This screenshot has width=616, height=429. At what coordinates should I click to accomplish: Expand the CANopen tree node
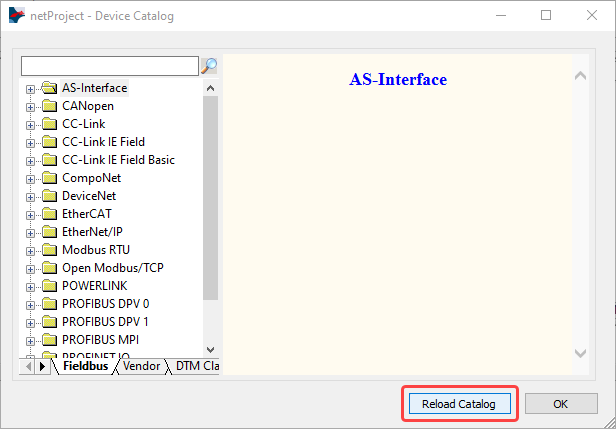coord(30,107)
